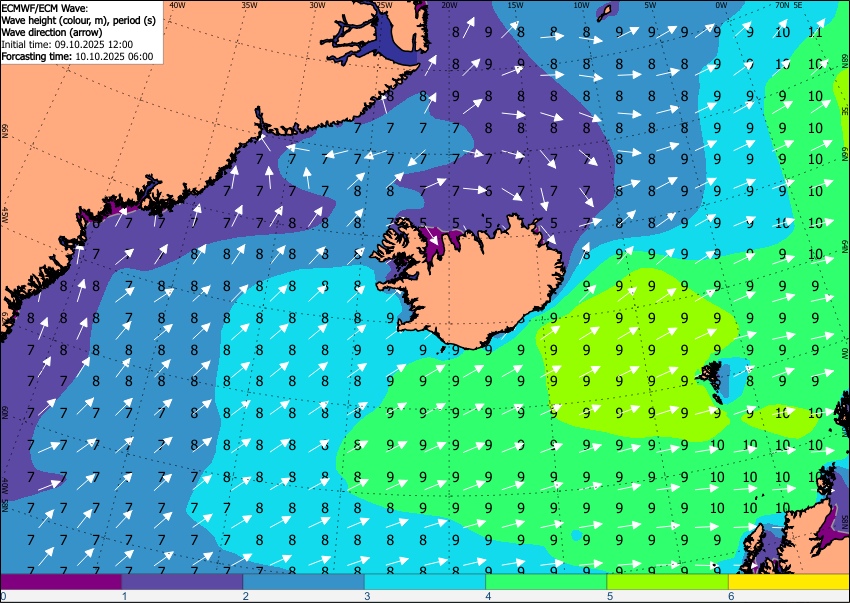
Task: Select the indigo 1–2 m legend segment
Action: pos(182,581)
